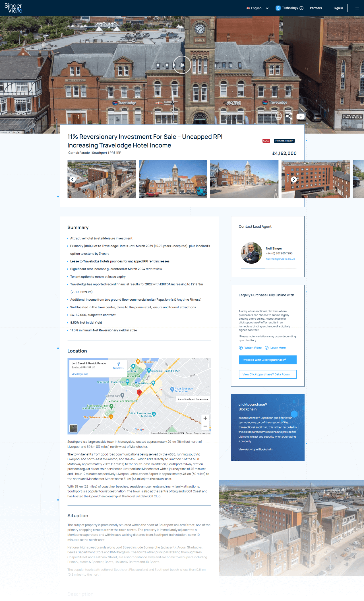Click the Asda Southport Superstore tooltip label
Viewport: 364px width, 601px height.
coord(193,399)
